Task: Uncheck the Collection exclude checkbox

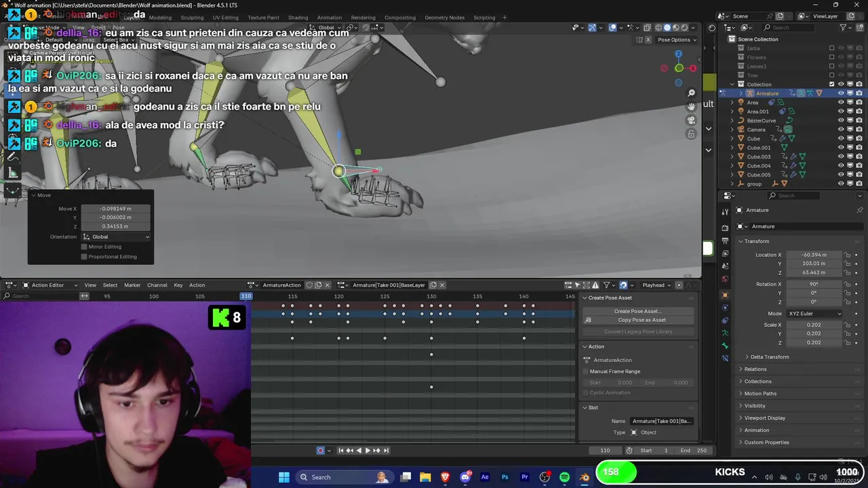Action: point(832,84)
